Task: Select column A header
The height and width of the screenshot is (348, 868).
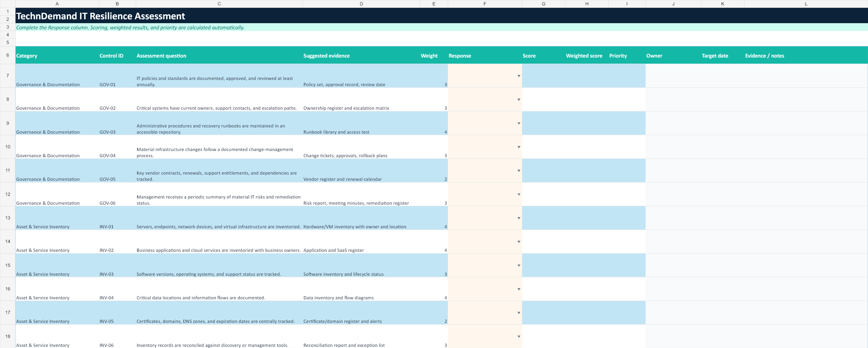Action: click(57, 4)
